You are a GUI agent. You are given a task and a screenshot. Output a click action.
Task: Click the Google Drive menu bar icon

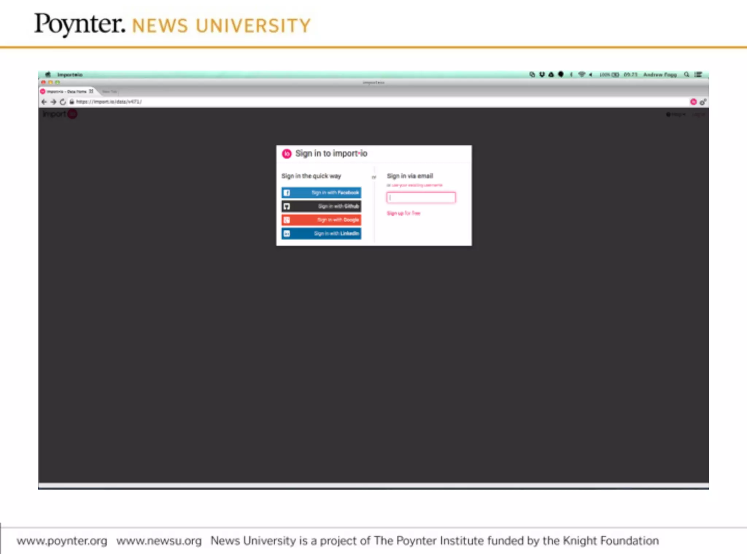551,74
